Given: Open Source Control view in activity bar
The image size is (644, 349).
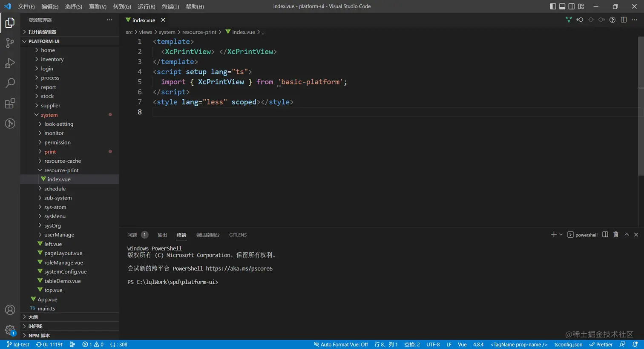Looking at the screenshot, I should 10,43.
